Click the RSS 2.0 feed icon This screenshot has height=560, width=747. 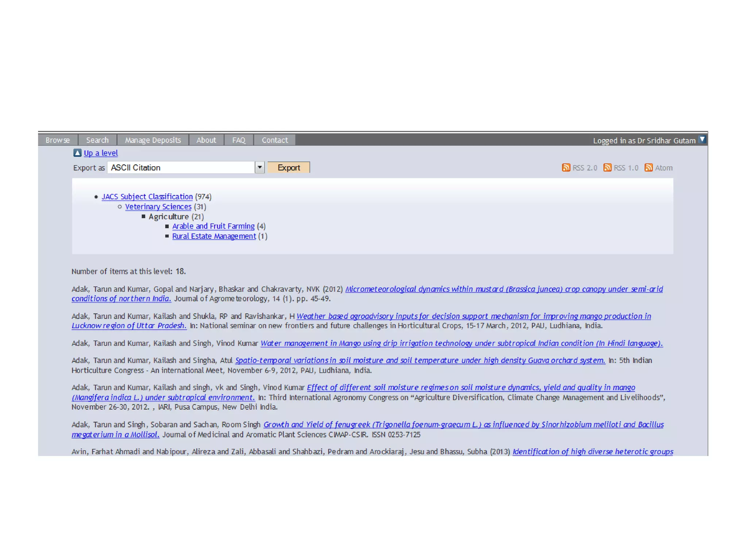[566, 168]
